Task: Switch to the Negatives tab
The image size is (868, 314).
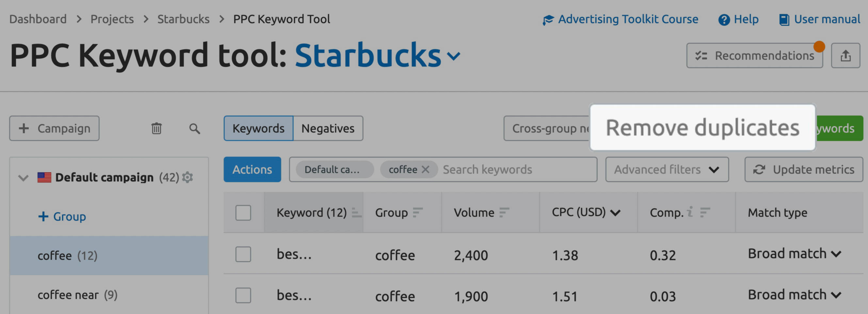Action: coord(328,128)
